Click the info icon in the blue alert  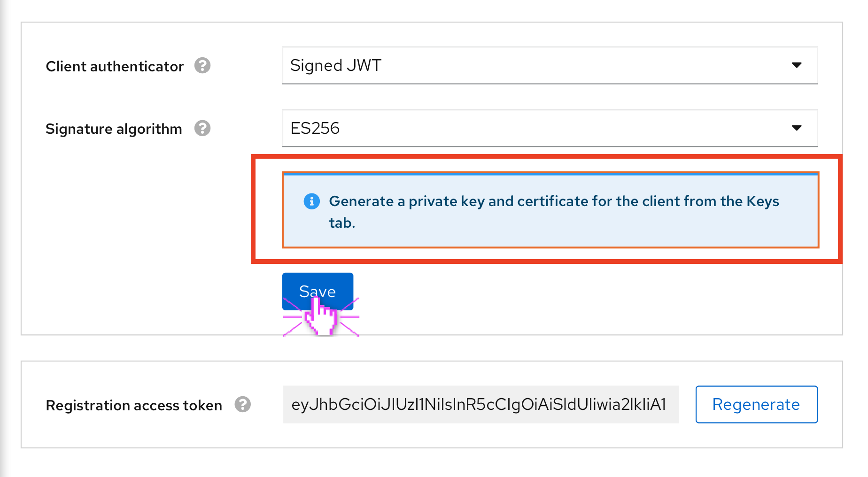(311, 201)
